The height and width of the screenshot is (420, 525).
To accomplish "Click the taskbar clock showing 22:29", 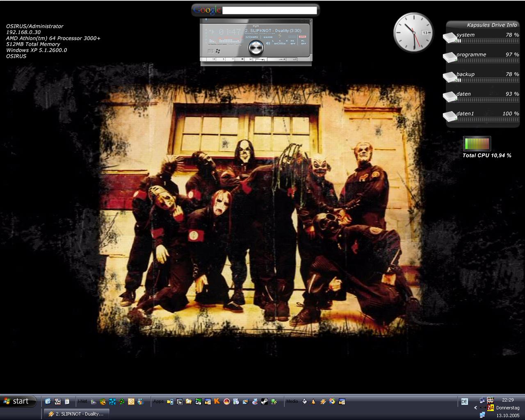I will pos(508,400).
